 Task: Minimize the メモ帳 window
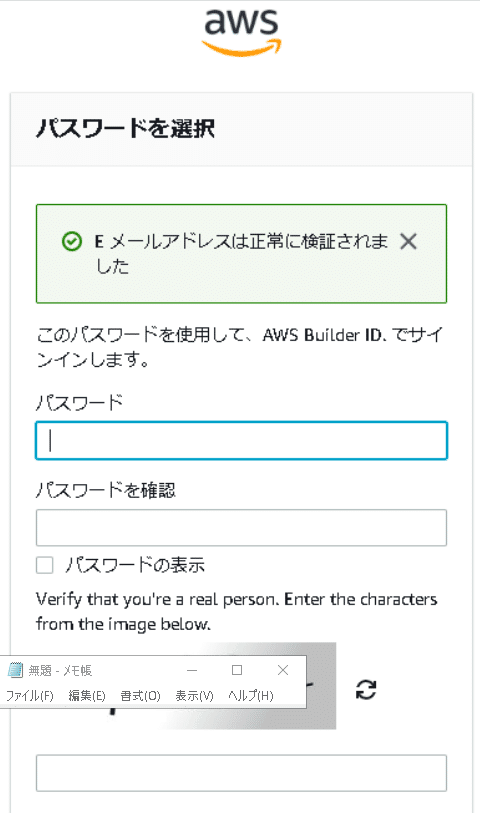192,670
